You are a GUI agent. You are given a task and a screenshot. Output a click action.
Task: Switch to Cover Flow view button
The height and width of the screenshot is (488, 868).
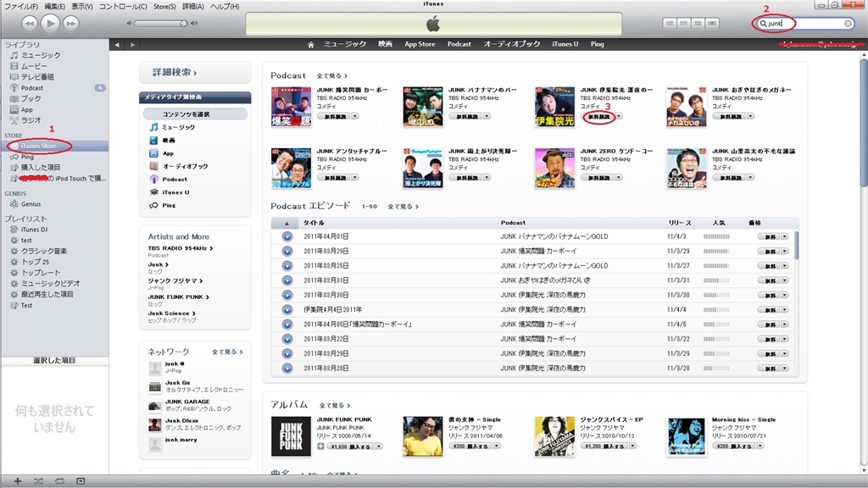(712, 23)
